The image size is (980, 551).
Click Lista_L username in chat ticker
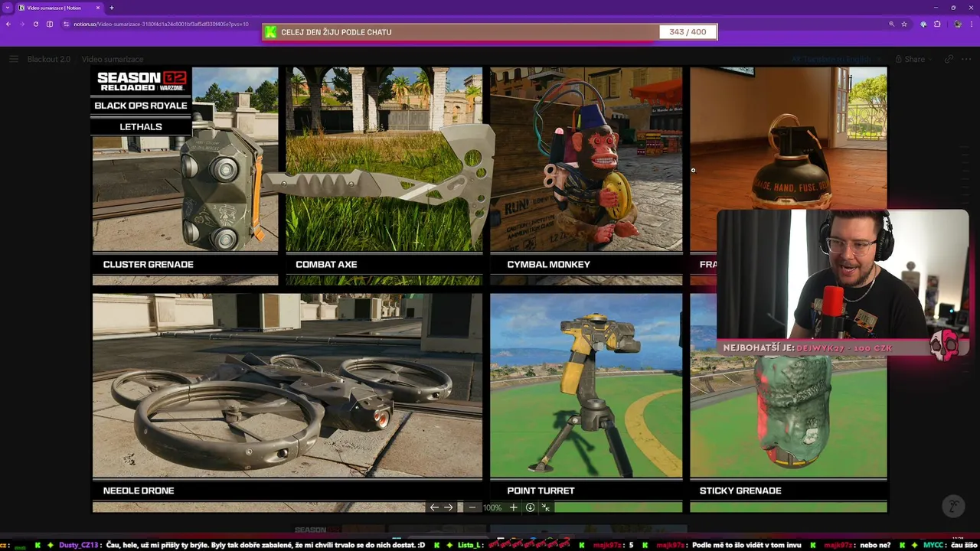469,545
